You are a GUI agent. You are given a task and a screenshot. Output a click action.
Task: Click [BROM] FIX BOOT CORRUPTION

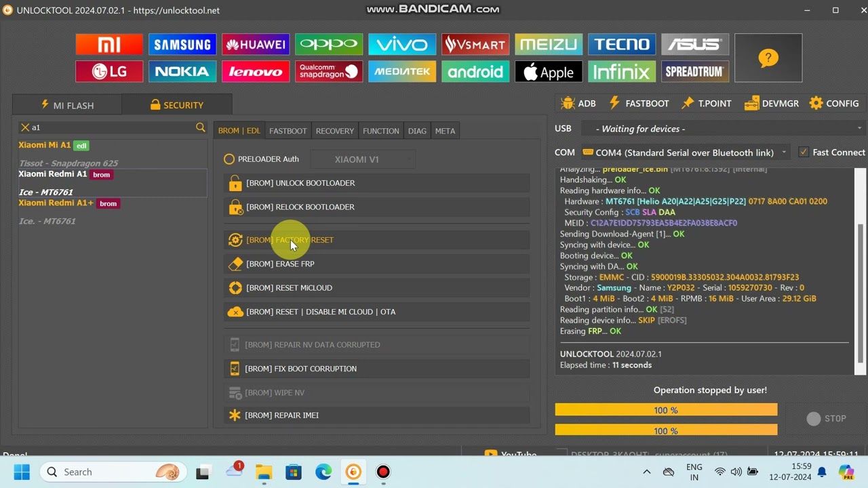(x=376, y=369)
